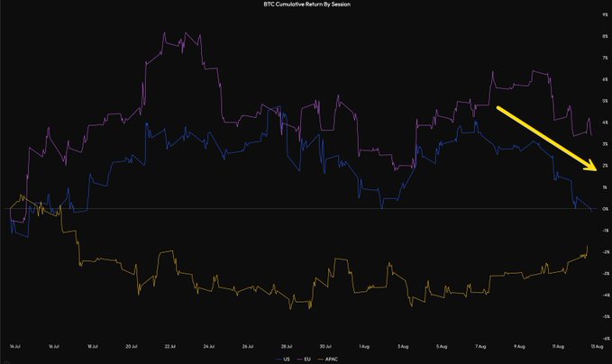
Task: Click the -2% y-axis label
Action: coord(605,252)
